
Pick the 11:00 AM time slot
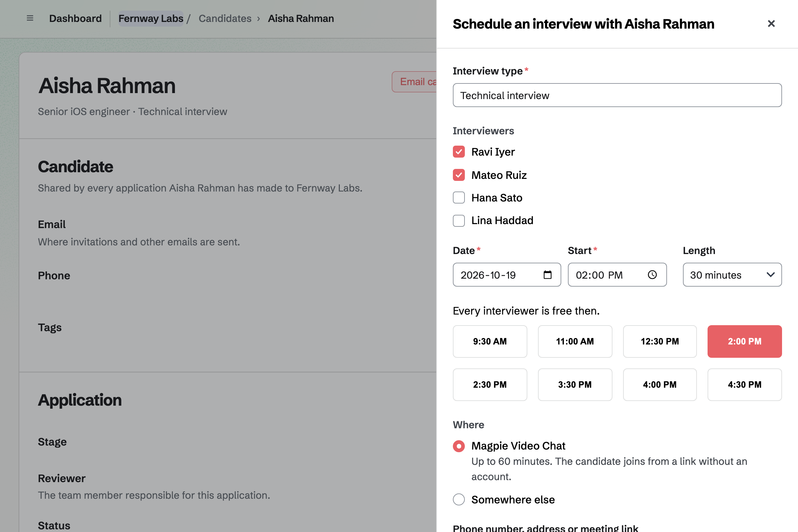tap(575, 341)
